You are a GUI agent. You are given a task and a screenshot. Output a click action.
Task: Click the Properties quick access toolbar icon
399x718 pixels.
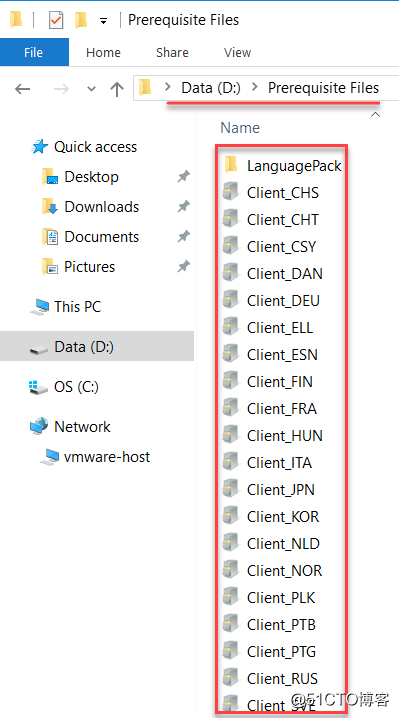tap(56, 20)
